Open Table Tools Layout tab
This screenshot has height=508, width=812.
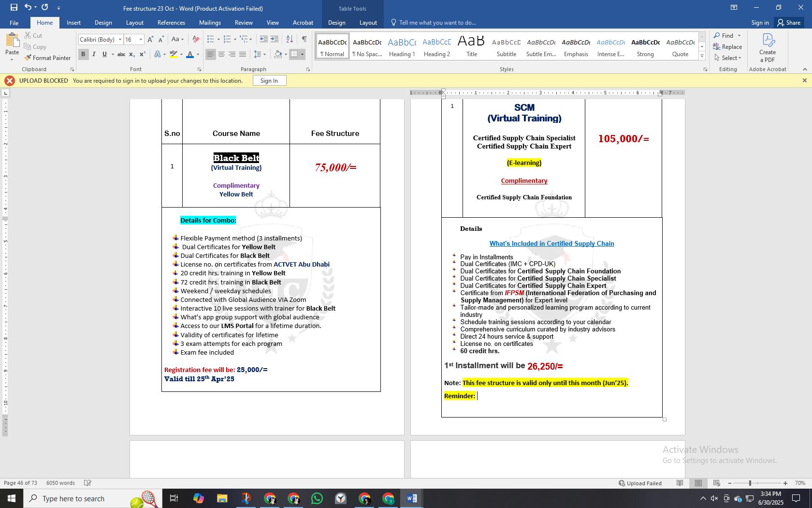(368, 23)
